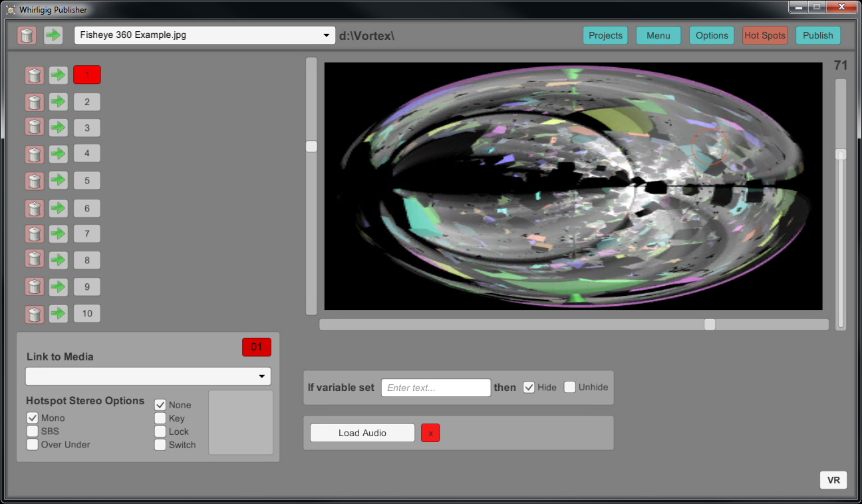Screen dimensions: 862x504
Task: Click green arrow beside hotspot 9
Action: [59, 287]
